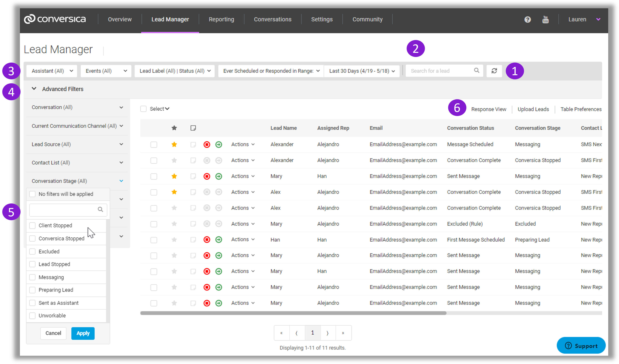Click red stop icon for Han Preparing Lead row
This screenshot has width=619, height=364.
point(207,239)
